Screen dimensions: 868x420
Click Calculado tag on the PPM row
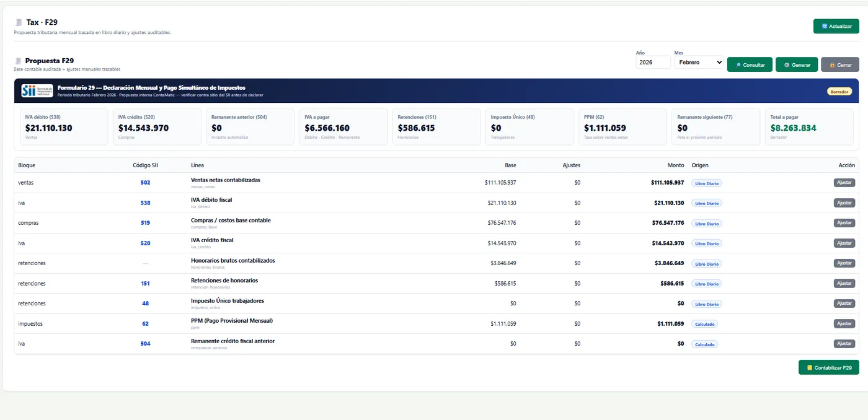(704, 324)
